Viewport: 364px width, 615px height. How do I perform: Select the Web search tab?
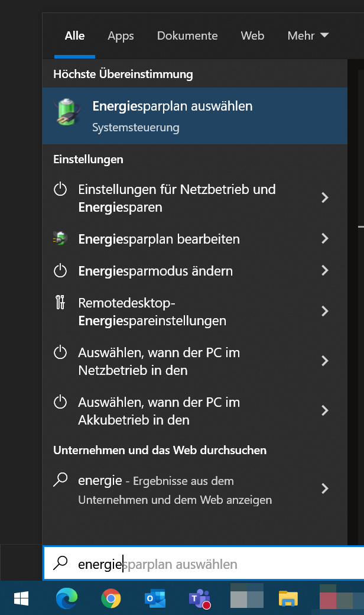[252, 36]
